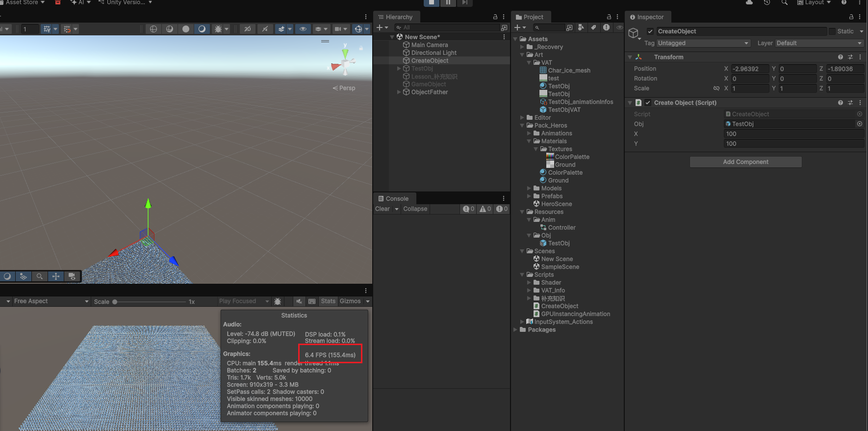The width and height of the screenshot is (868, 431).
Task: Disable the Create Object script component checkbox
Action: pos(648,103)
